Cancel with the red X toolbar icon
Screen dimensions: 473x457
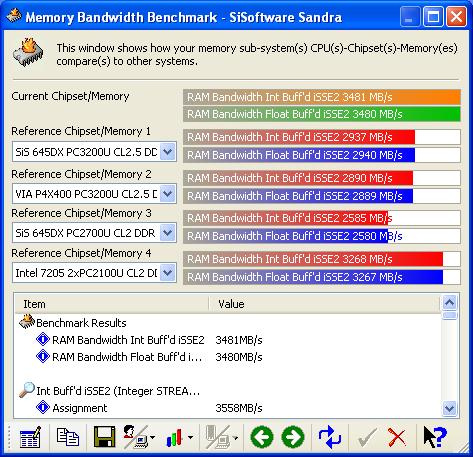[396, 437]
